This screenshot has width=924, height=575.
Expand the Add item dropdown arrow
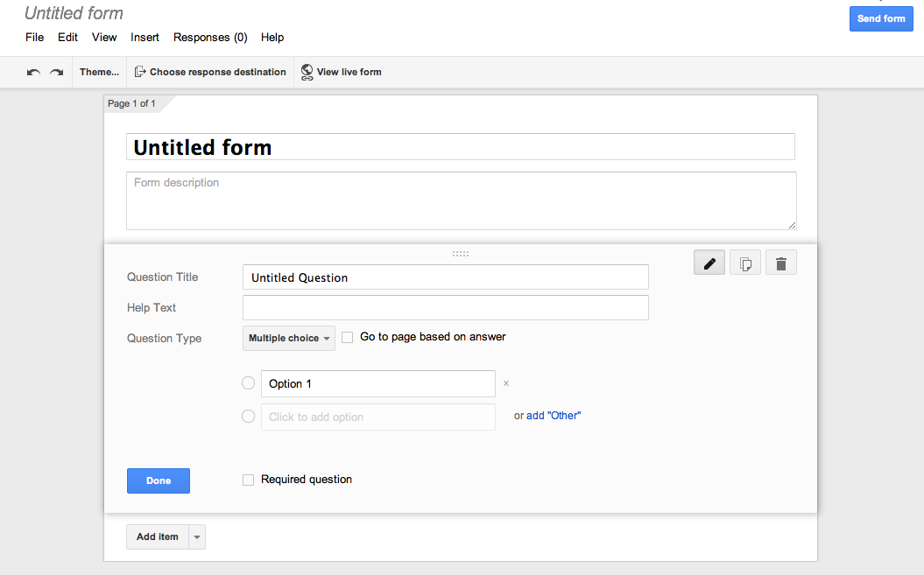coord(196,536)
